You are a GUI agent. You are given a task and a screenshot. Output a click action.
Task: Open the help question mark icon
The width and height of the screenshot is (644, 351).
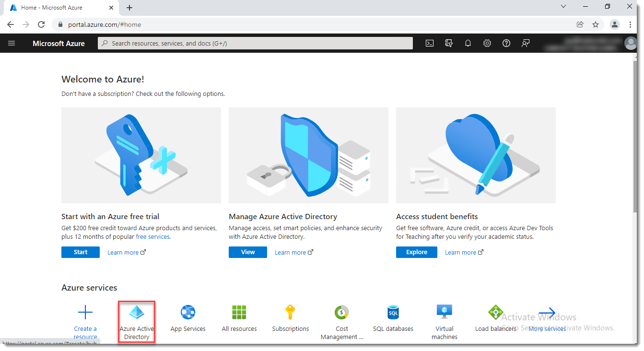click(x=506, y=43)
